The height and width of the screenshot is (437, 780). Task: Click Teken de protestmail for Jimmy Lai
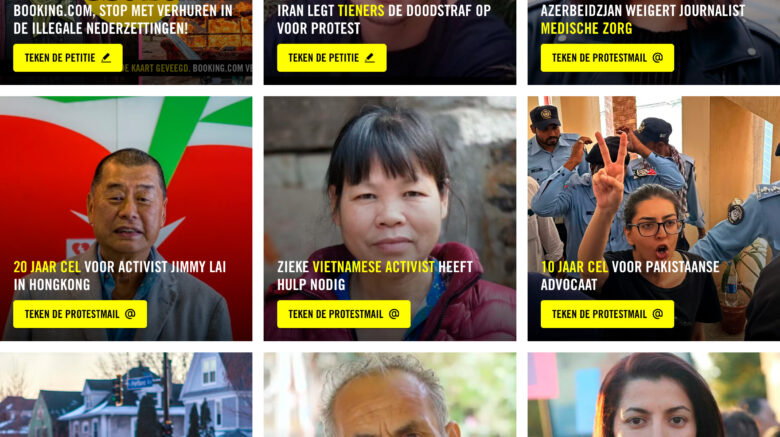click(x=80, y=314)
